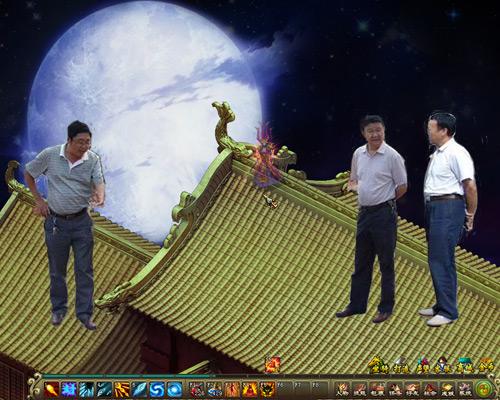This screenshot has height=400, width=500.
Task: Click the empty F8 hotkey slot
Action: [x=320, y=389]
